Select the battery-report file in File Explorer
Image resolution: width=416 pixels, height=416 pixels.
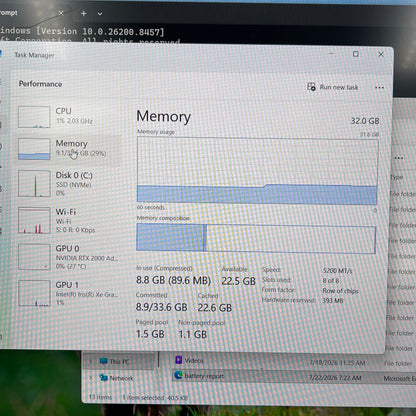[x=204, y=376]
